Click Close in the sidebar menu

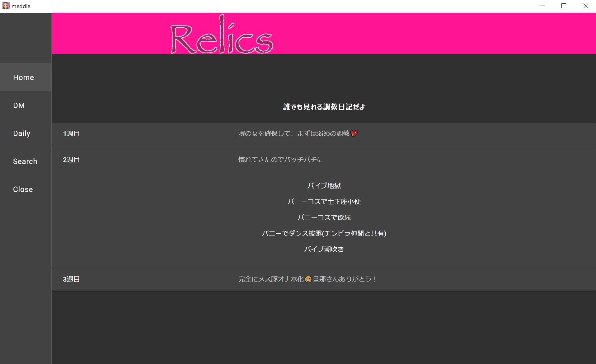click(23, 189)
